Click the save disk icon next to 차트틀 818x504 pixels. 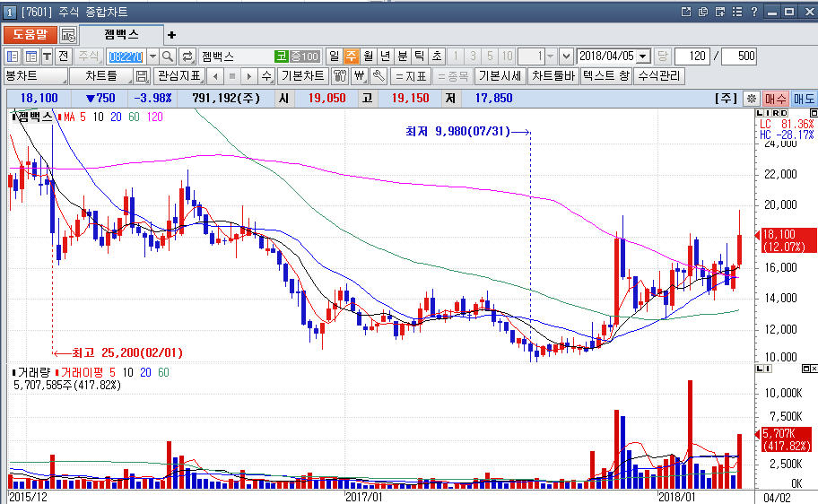coord(142,76)
